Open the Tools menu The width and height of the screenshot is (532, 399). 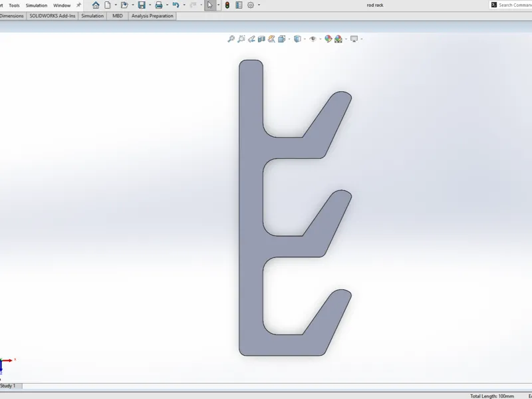pyautogui.click(x=14, y=5)
